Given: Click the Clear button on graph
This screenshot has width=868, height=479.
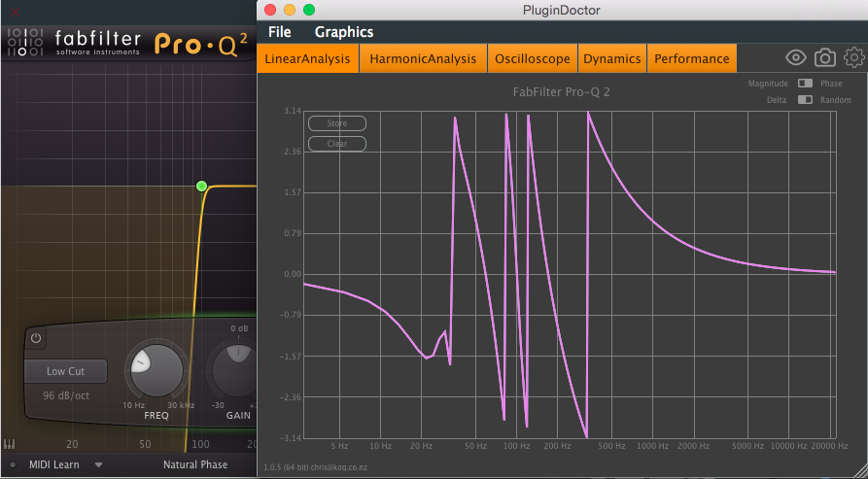Looking at the screenshot, I should [x=337, y=143].
